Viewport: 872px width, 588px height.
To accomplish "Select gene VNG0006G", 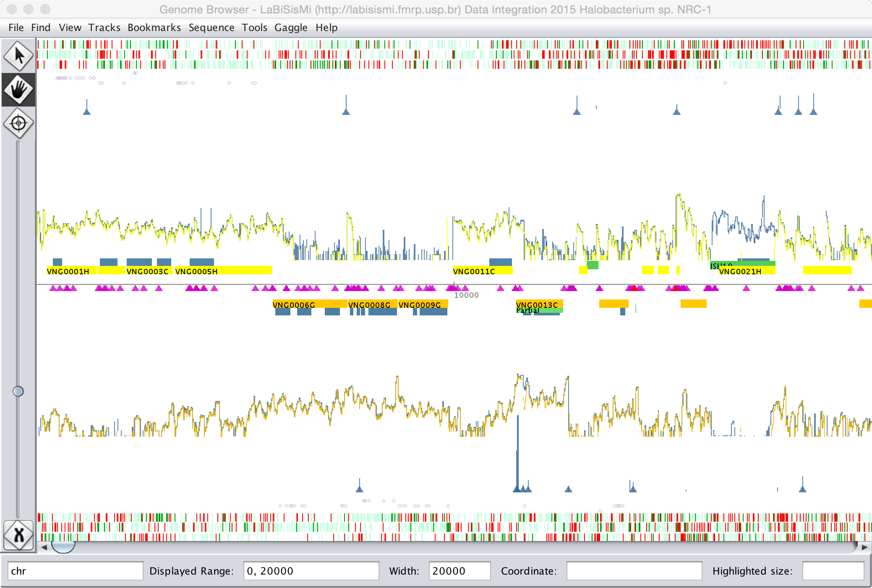I will (x=310, y=304).
